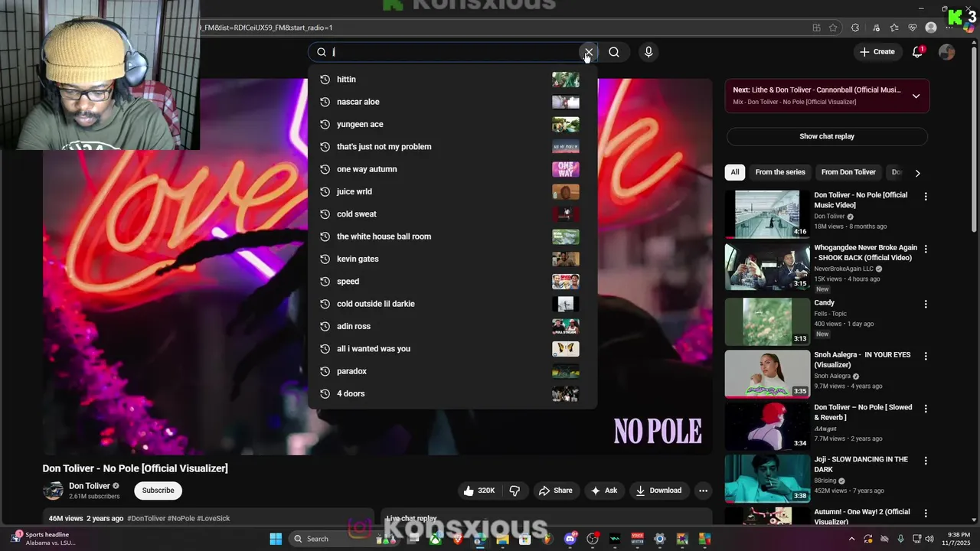Click the history clock icon beside 'speed'

coord(325,282)
